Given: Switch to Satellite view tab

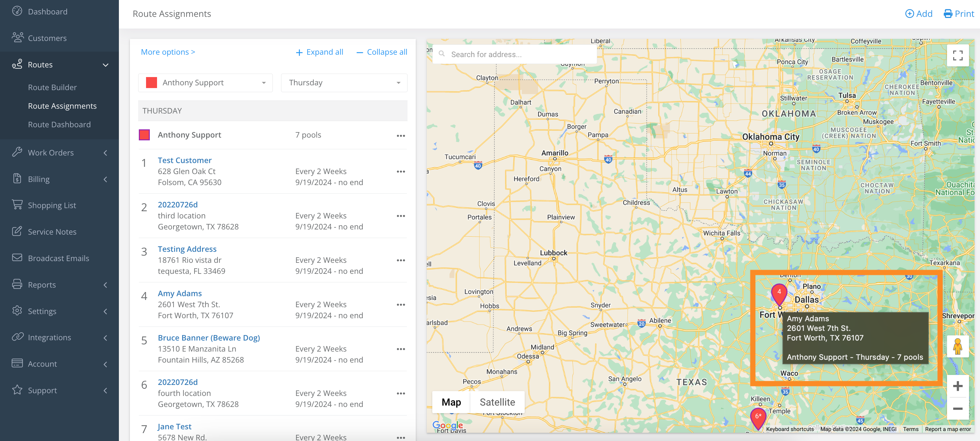Looking at the screenshot, I should (497, 402).
